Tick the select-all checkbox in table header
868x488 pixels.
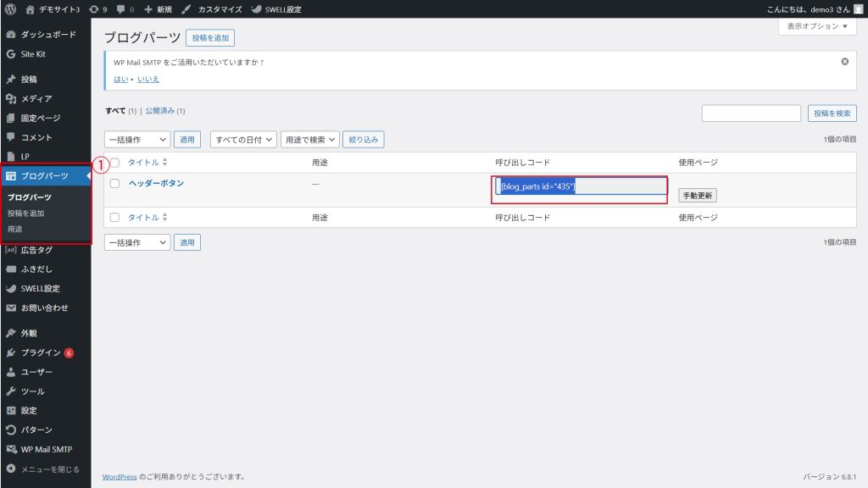coord(115,162)
